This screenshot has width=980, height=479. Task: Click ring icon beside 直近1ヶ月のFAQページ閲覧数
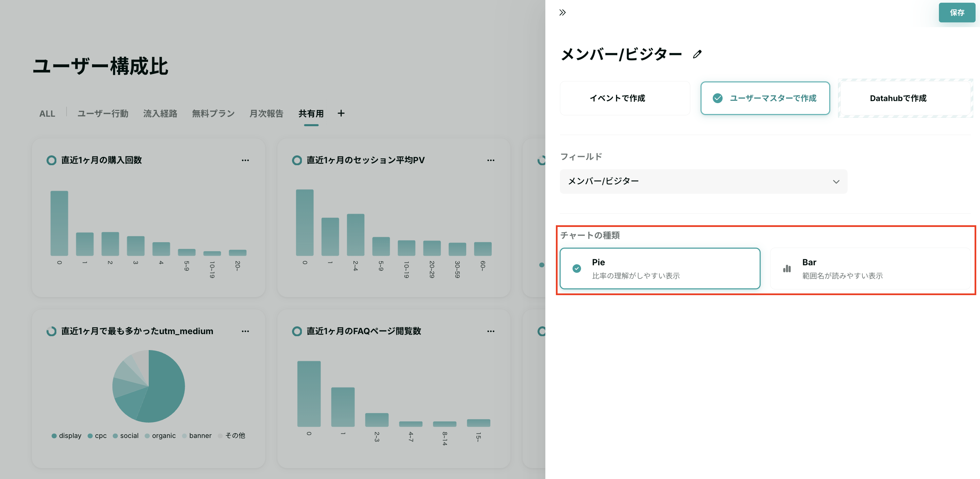[x=297, y=331]
